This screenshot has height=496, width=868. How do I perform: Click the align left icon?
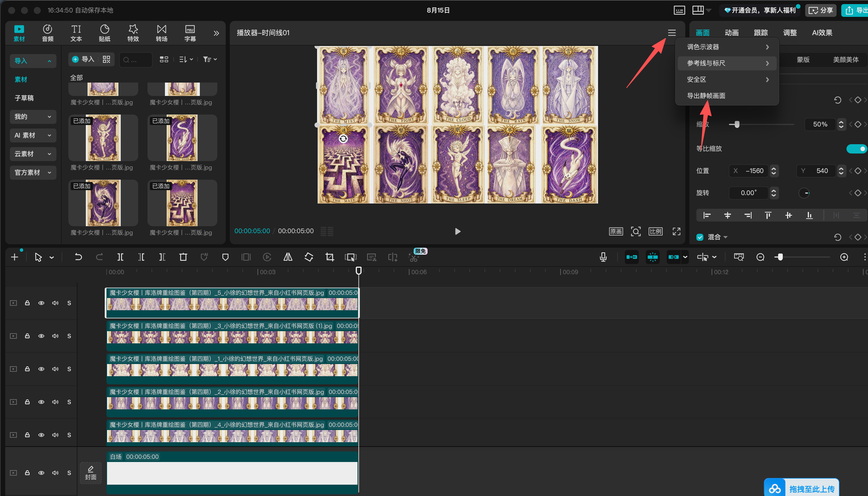pyautogui.click(x=707, y=215)
